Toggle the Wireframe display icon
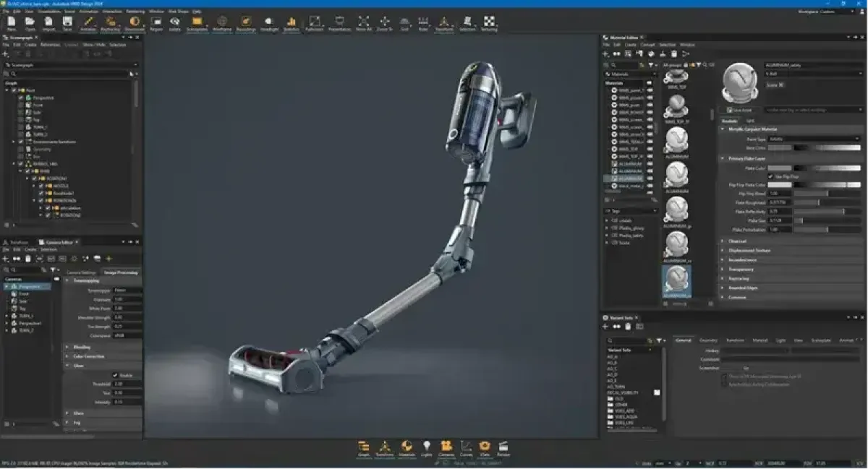868x469 pixels. pyautogui.click(x=222, y=23)
